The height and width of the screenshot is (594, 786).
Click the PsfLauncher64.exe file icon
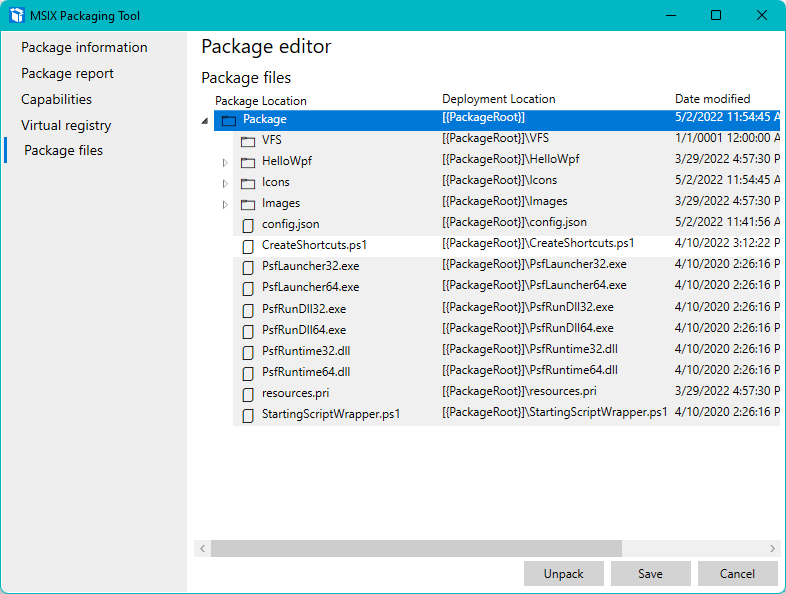click(248, 289)
